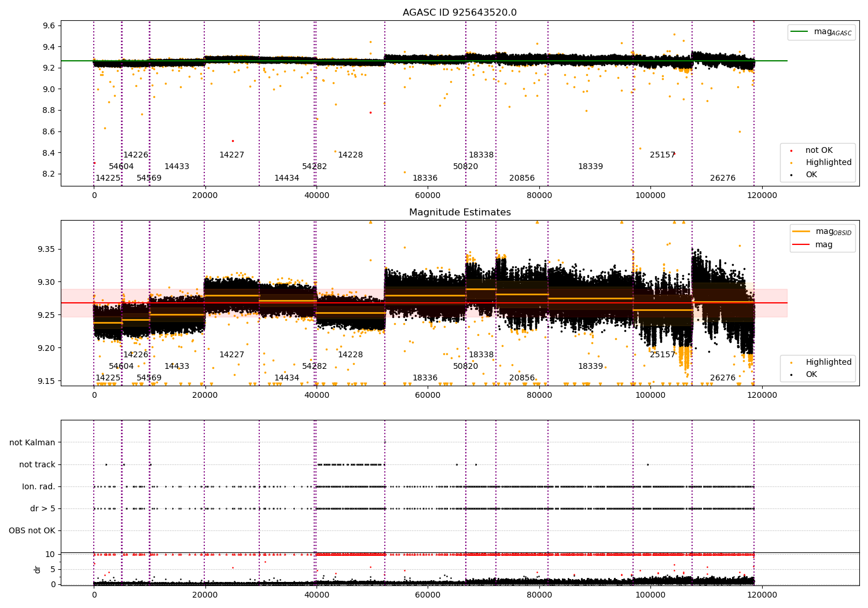Click OBSID label 14433 in AGASC ID plot

pos(177,167)
